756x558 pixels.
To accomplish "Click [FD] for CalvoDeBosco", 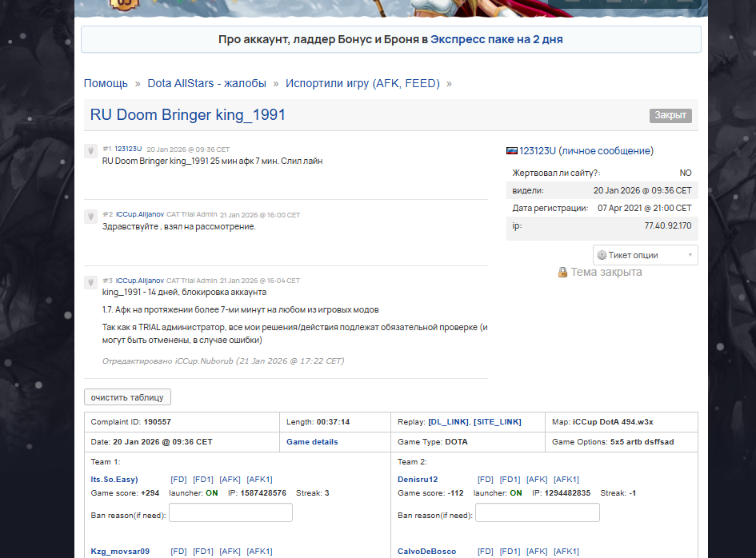I will 486,552.
